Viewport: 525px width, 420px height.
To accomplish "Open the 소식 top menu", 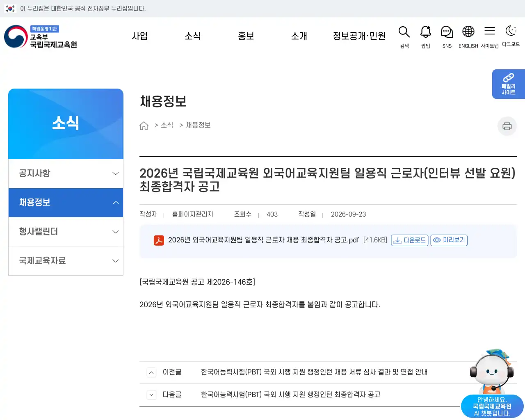I will [193, 36].
